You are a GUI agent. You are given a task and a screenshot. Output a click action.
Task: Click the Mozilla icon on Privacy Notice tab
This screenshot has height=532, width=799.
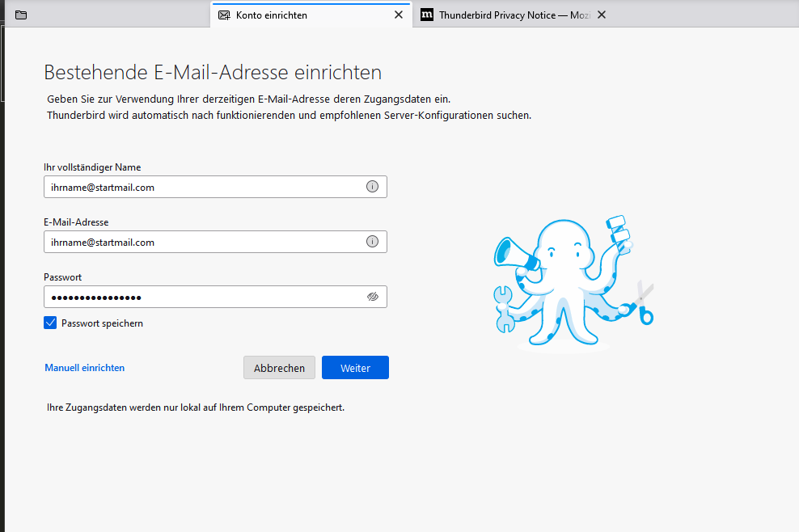[427, 15]
